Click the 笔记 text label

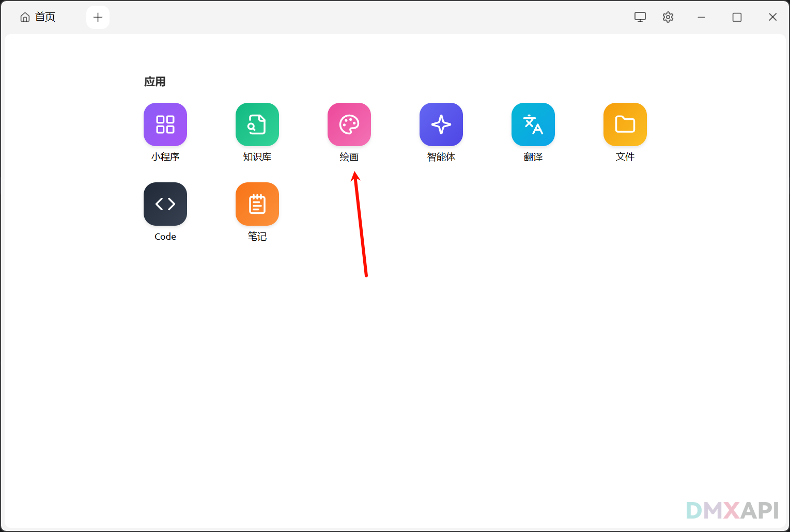[257, 237]
